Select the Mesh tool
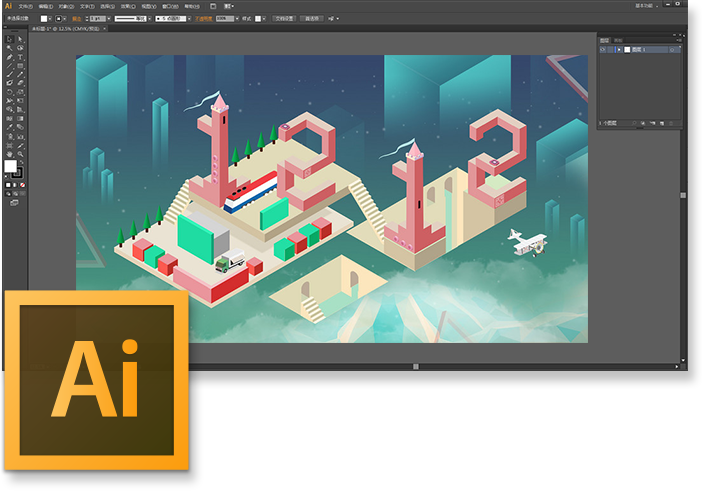702x491 pixels. click(x=9, y=118)
